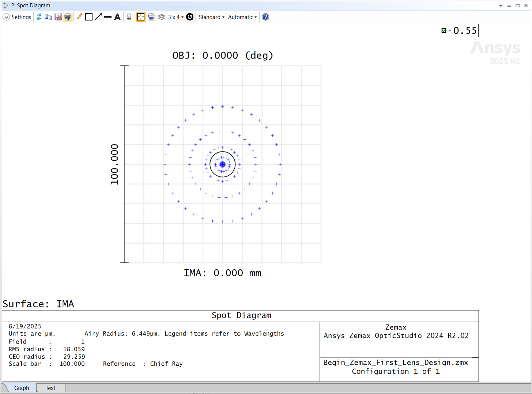Click the Save image icon

click(x=58, y=17)
